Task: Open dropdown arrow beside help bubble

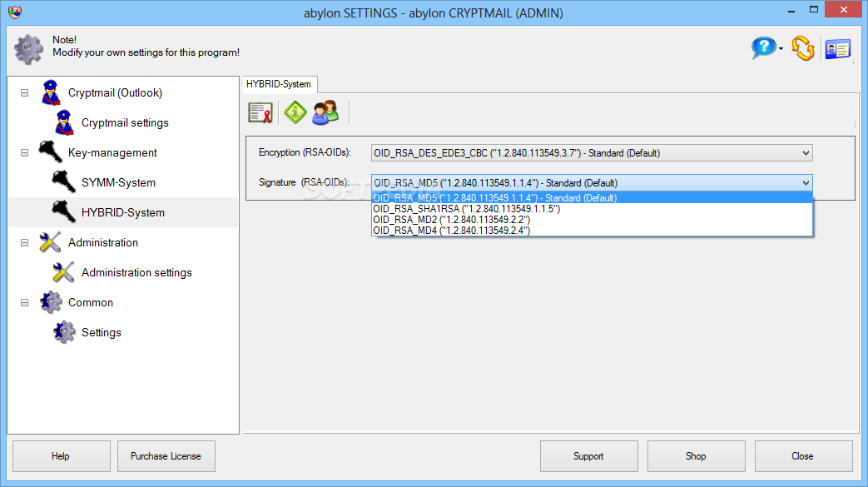Action: tap(781, 49)
